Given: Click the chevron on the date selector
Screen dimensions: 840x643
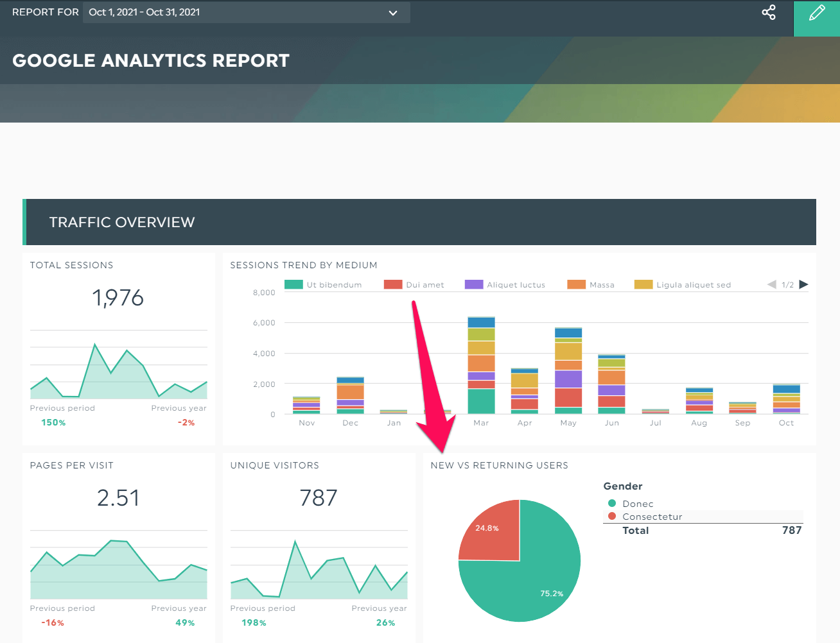Looking at the screenshot, I should pyautogui.click(x=393, y=13).
